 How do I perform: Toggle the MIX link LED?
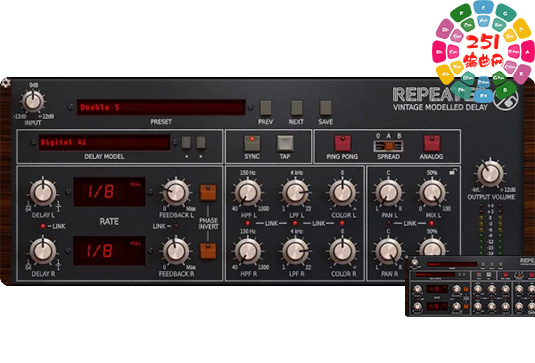tap(432, 223)
